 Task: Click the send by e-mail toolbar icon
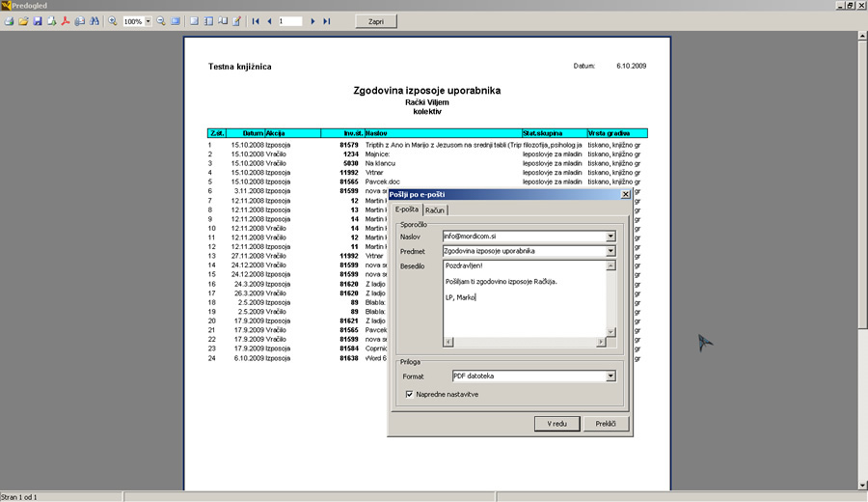coord(80,21)
